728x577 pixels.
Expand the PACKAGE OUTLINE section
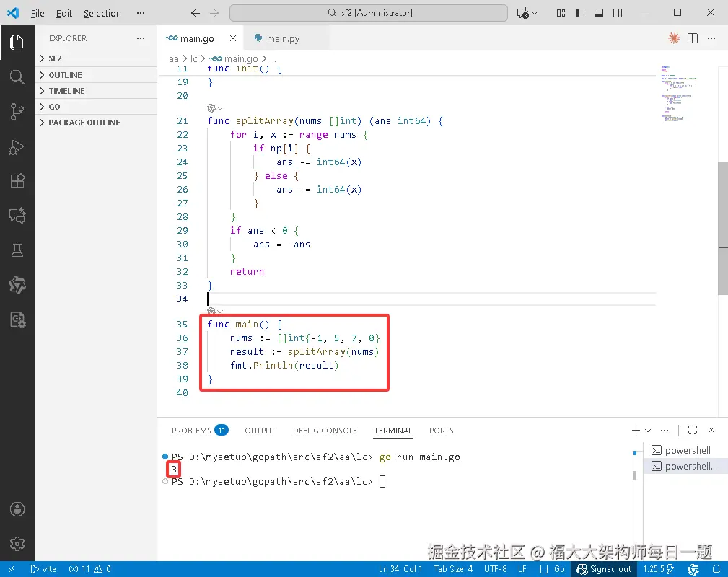coord(96,123)
